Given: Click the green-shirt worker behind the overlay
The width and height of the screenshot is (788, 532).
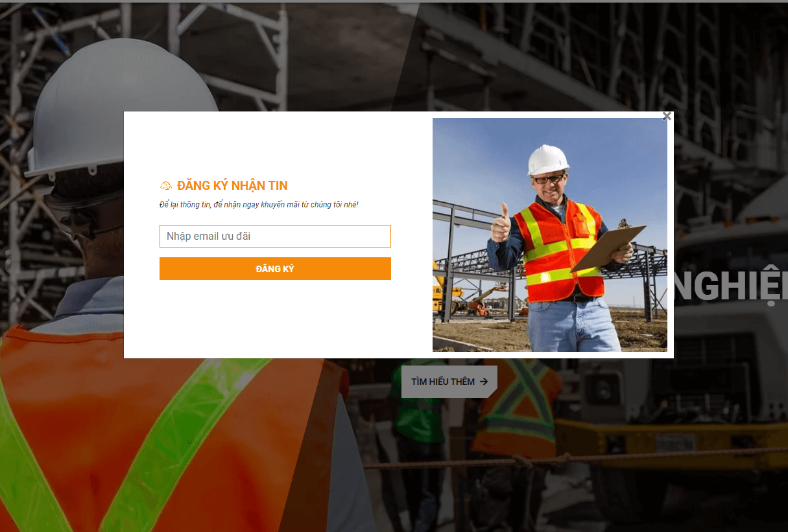Looking at the screenshot, I should (x=418, y=415).
